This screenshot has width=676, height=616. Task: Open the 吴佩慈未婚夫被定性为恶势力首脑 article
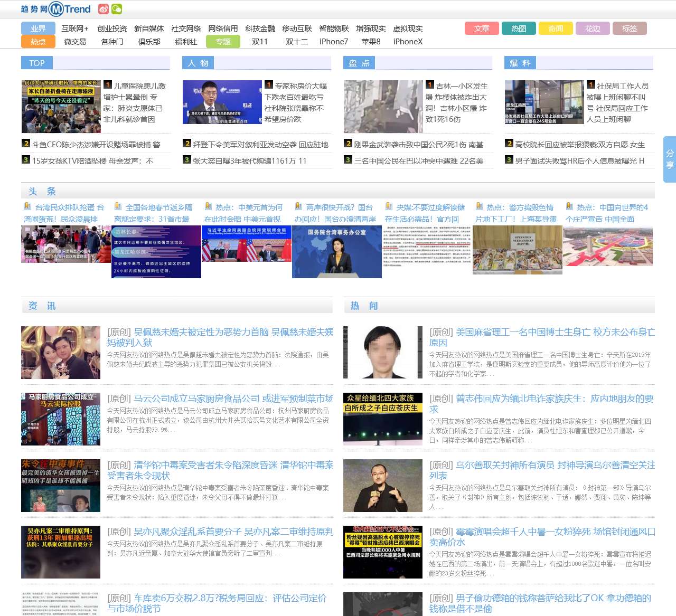point(220,337)
